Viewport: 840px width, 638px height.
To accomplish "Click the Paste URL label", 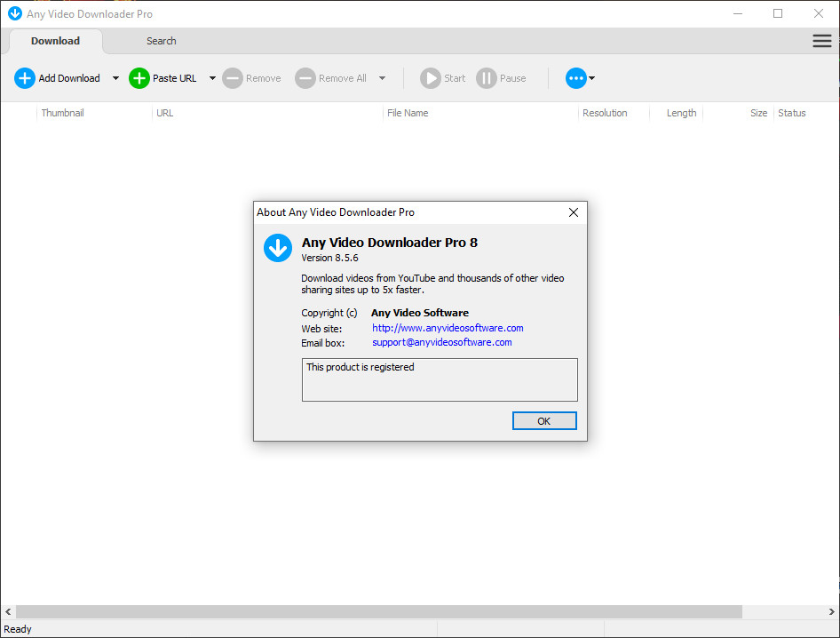I will pyautogui.click(x=175, y=78).
